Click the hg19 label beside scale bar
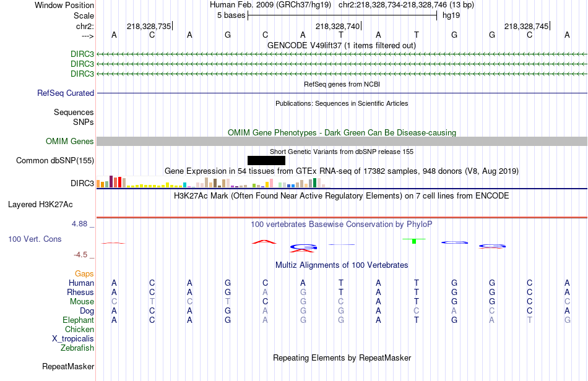The image size is (588, 381). point(451,15)
